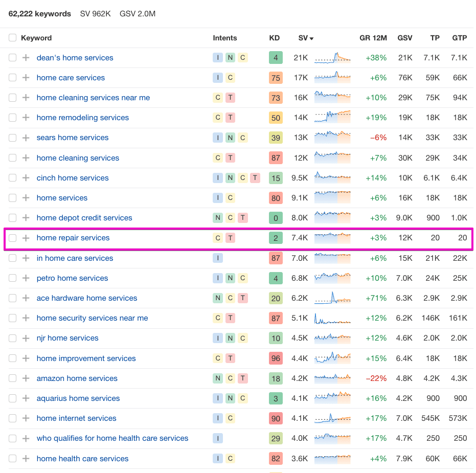Click the Intents column header
Screen dimensions: 476x473
225,38
